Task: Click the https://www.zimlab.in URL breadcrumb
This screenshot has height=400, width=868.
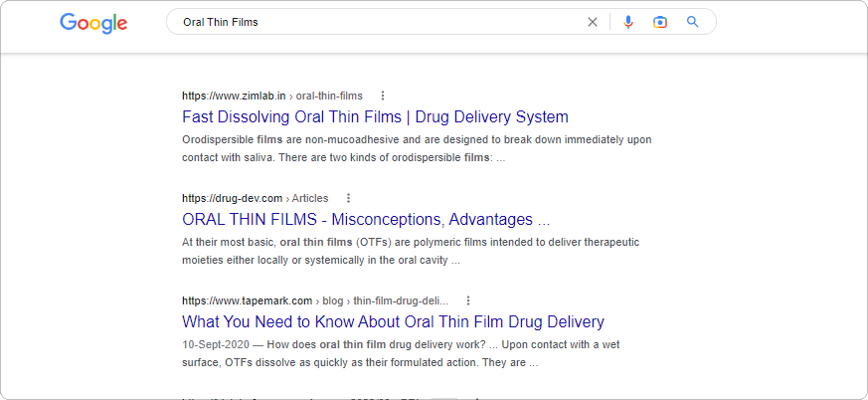Action: pyautogui.click(x=272, y=96)
